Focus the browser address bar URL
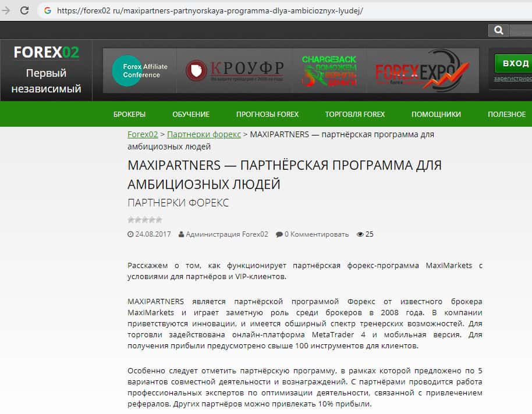Image resolution: width=532 pixels, height=414 pixels. tap(210, 10)
